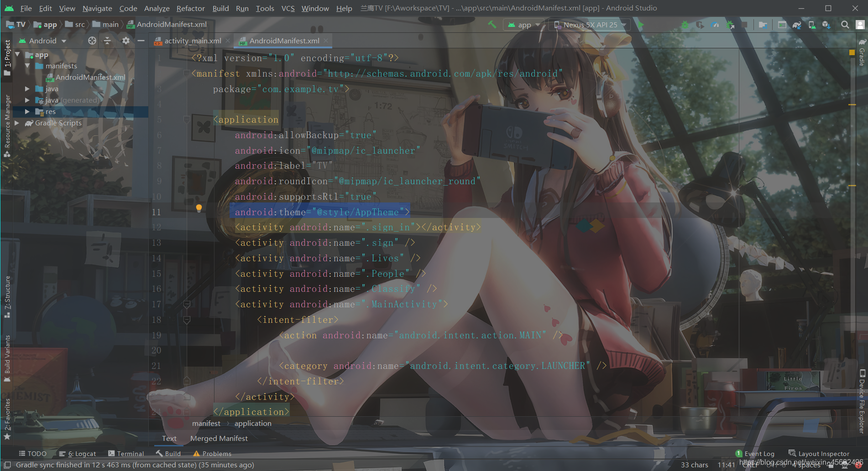
Task: Open the 1: Project tool window
Action: click(x=7, y=57)
